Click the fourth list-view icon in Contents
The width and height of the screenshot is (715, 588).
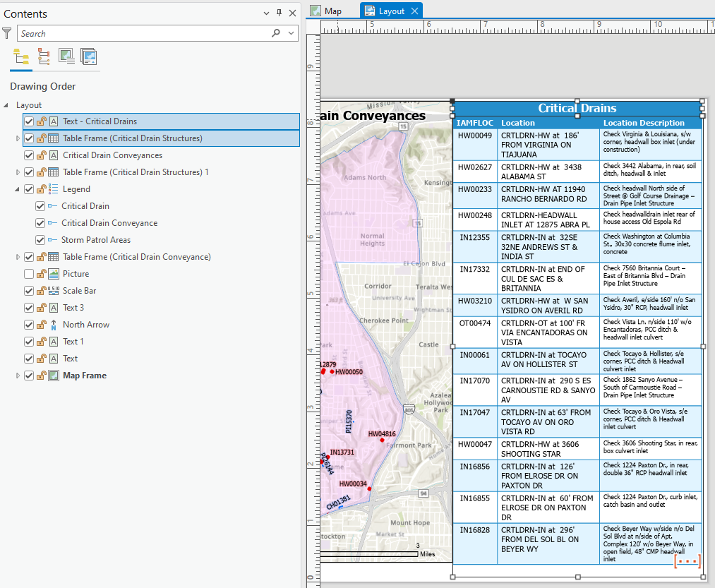click(x=88, y=57)
